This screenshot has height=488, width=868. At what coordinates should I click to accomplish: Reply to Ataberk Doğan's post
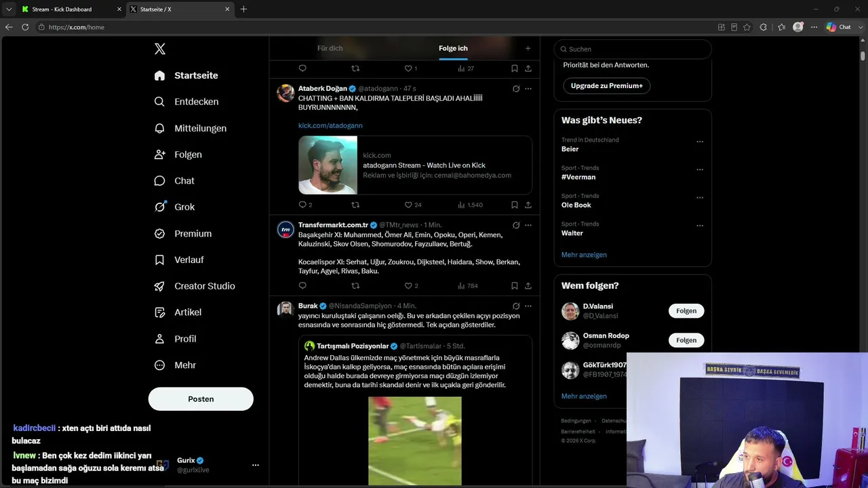(x=302, y=205)
